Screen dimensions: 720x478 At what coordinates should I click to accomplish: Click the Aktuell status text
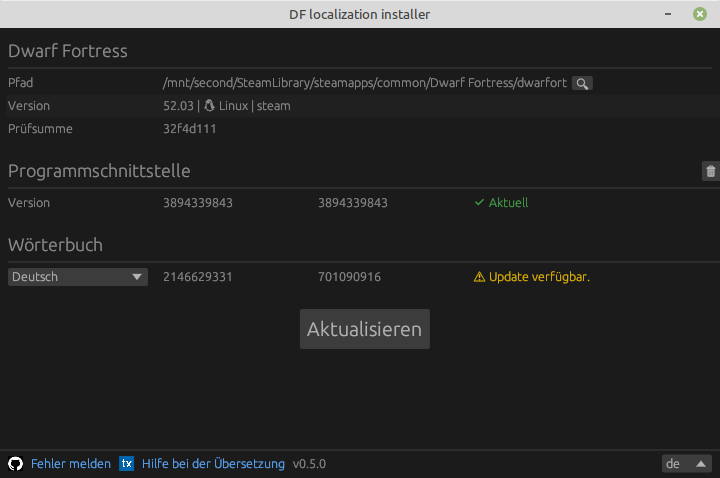click(508, 202)
